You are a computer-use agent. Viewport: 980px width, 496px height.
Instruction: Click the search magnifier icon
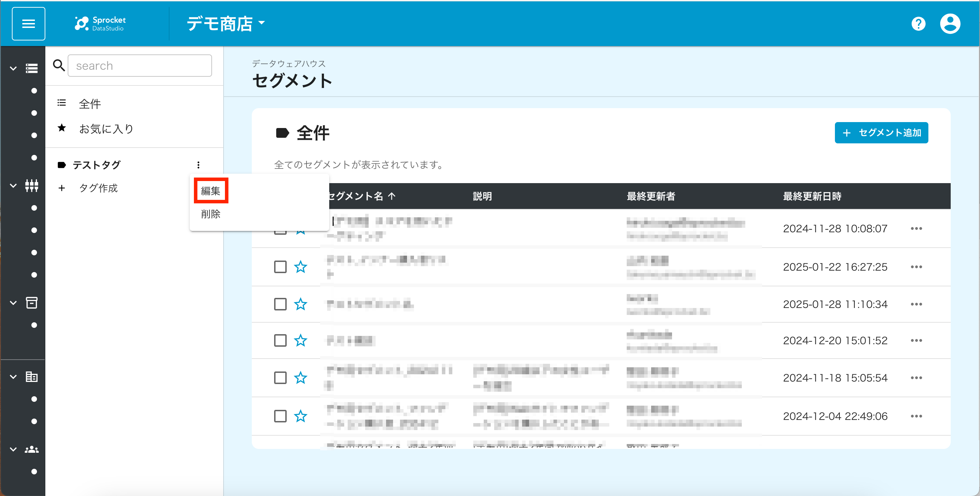59,66
